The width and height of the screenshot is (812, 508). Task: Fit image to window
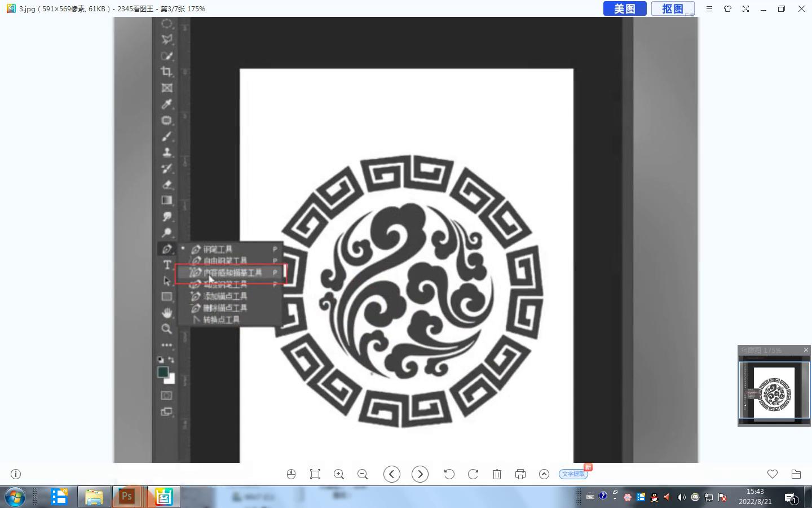pyautogui.click(x=315, y=474)
